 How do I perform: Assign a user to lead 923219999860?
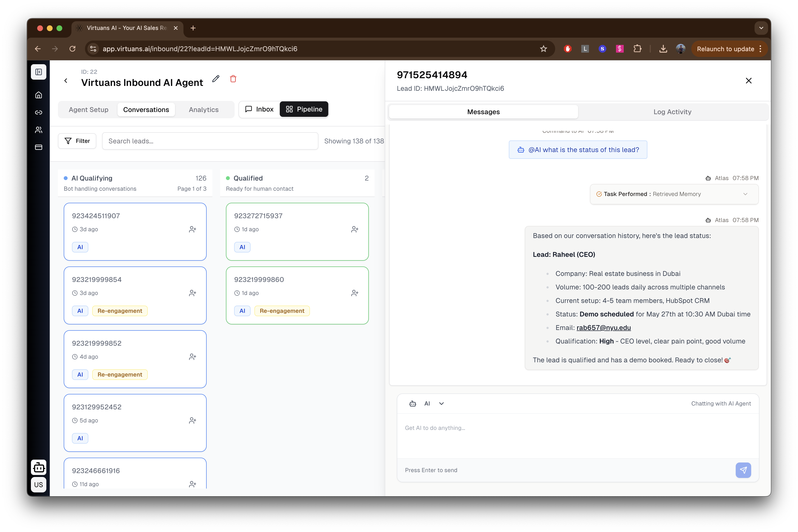355,293
